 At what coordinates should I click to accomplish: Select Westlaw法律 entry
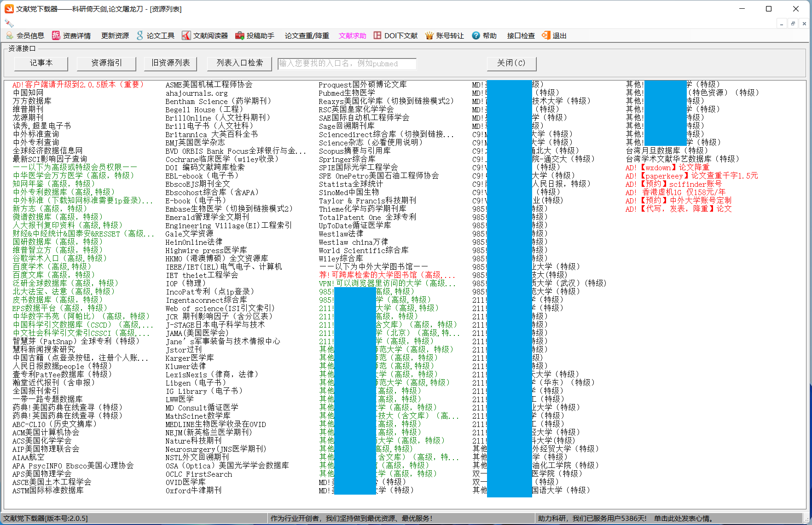341,234
